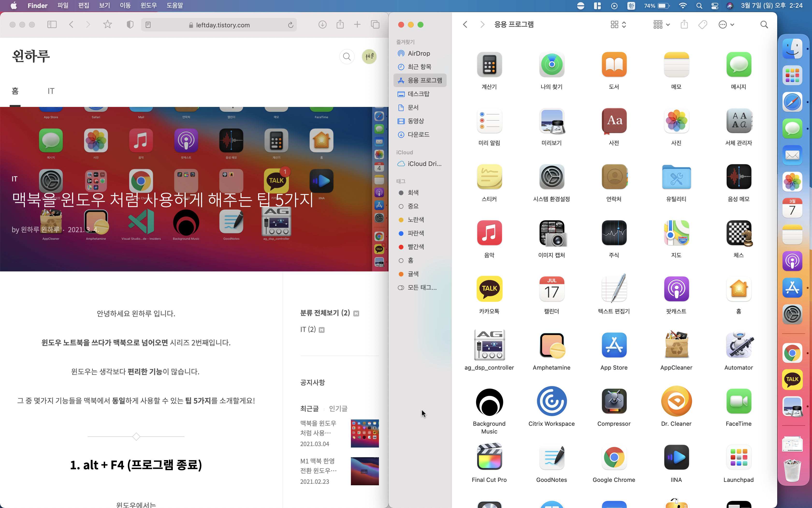Open the 보기 menu in menu bar
Viewport: 812px width, 508px height.
pyautogui.click(x=104, y=6)
